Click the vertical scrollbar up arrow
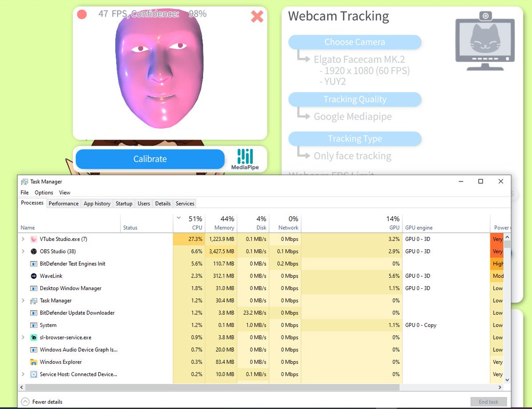Viewport: 532px width, 409px height. (x=507, y=236)
